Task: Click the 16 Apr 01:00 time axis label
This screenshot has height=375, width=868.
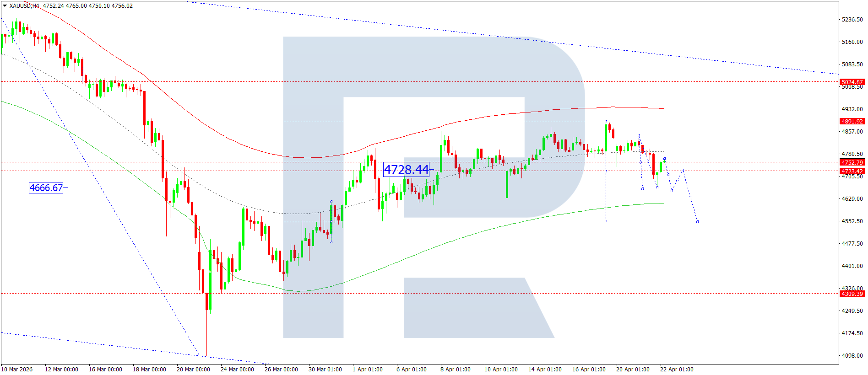Action: (589, 370)
